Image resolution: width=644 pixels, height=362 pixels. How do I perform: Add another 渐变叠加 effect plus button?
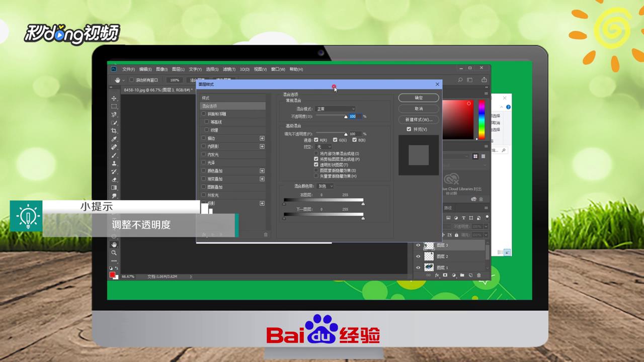[x=262, y=178]
